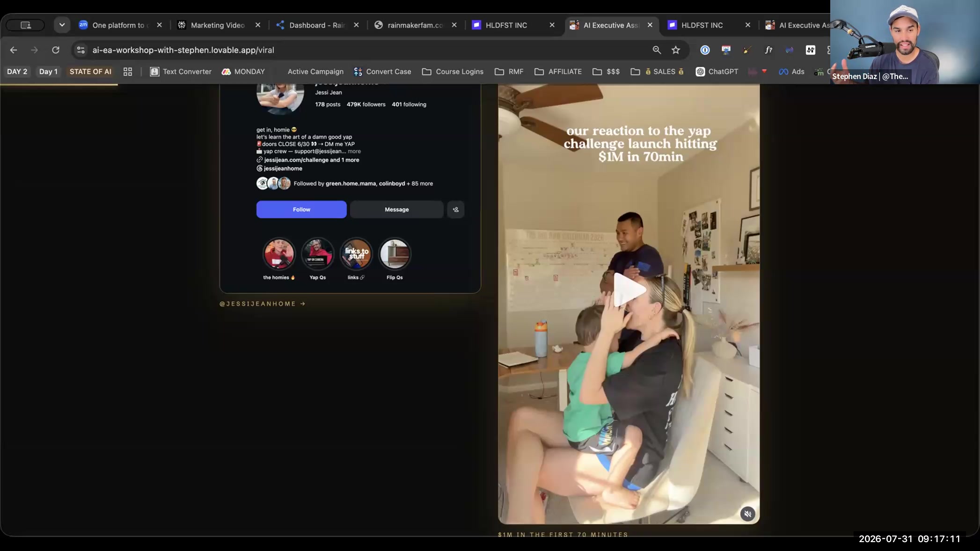Open the Day 1 bookmark
Screen dimensions: 980x551
point(48,72)
